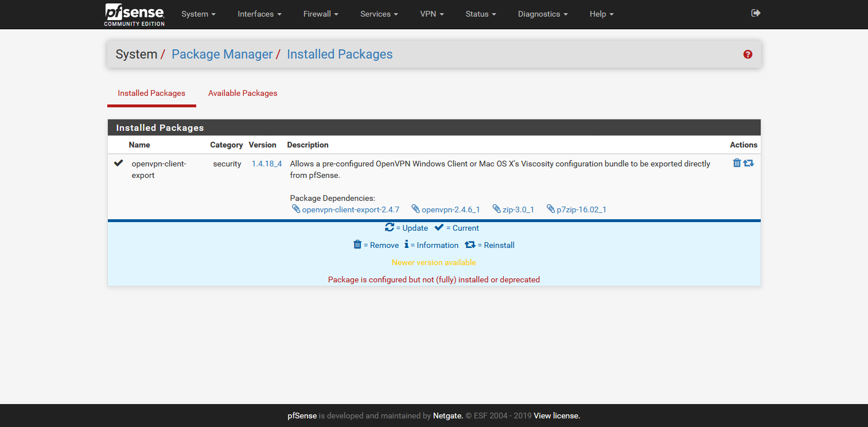Remove openvpn-client-export via the trash icon
The height and width of the screenshot is (427, 868).
737,163
